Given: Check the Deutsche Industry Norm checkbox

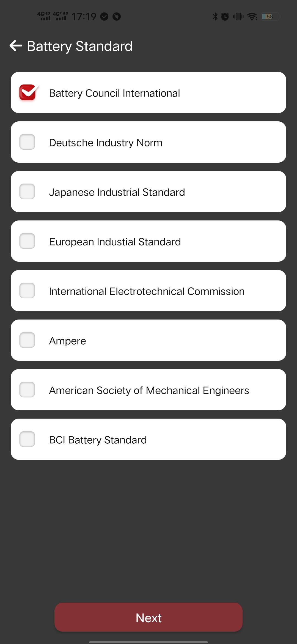Looking at the screenshot, I should tap(27, 142).
